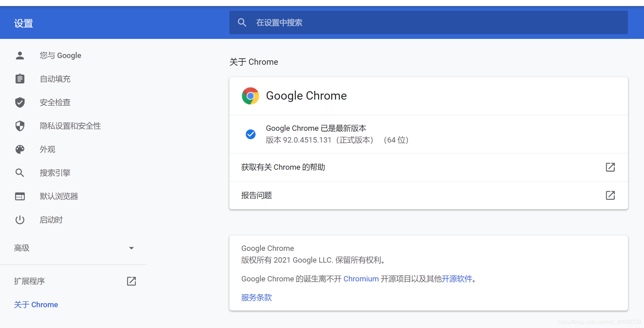This screenshot has height=328, width=644.
Task: Click the magnifier icon beside 搜索引擎
Action: [x=20, y=173]
